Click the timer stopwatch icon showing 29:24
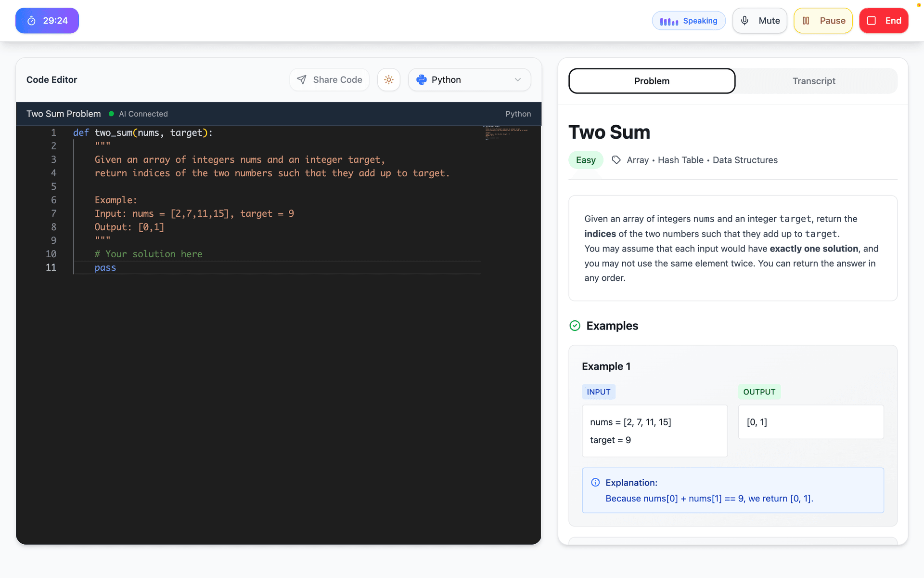Viewport: 924px width, 578px height. click(x=31, y=20)
